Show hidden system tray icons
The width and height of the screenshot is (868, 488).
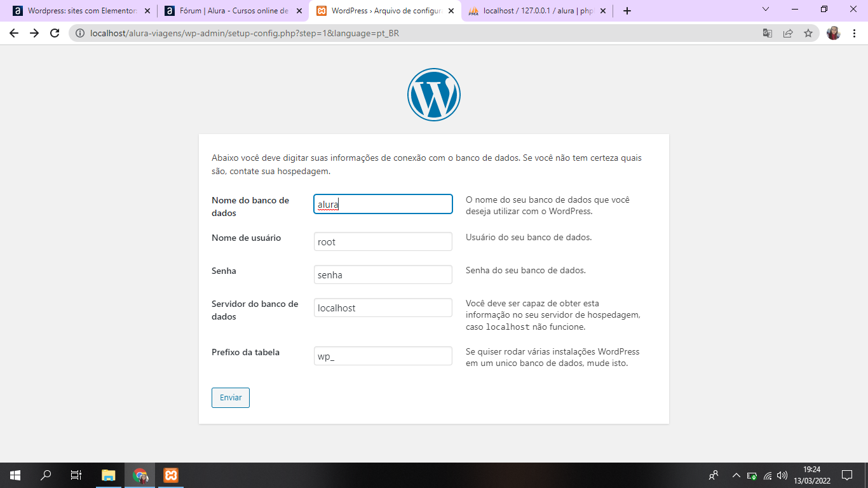pos(736,475)
